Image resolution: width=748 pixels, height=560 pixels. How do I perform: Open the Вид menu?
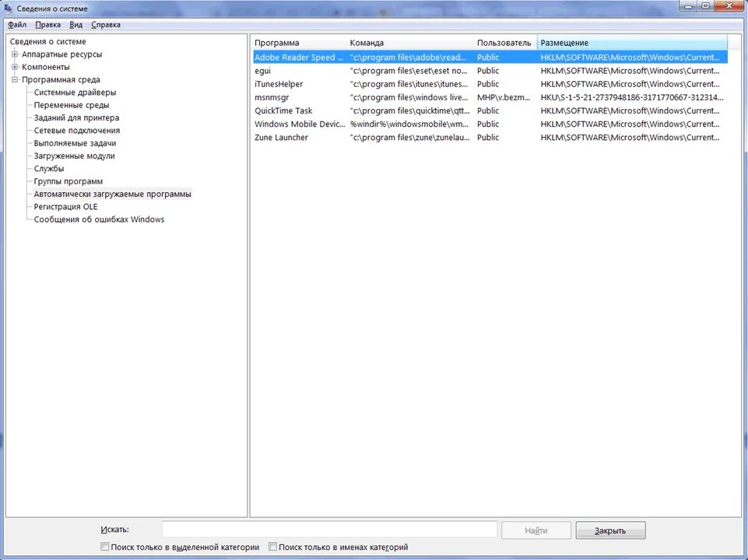(76, 25)
